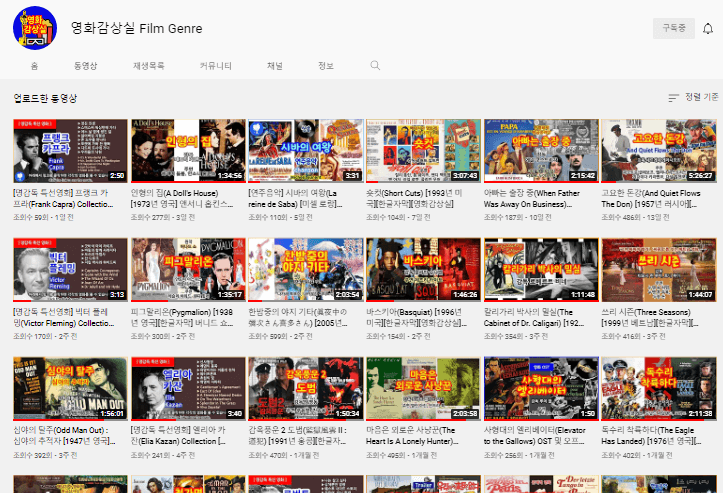Switch to the 커뮤니티 tab
Image resolution: width=723 pixels, height=493 pixels.
pos(215,66)
